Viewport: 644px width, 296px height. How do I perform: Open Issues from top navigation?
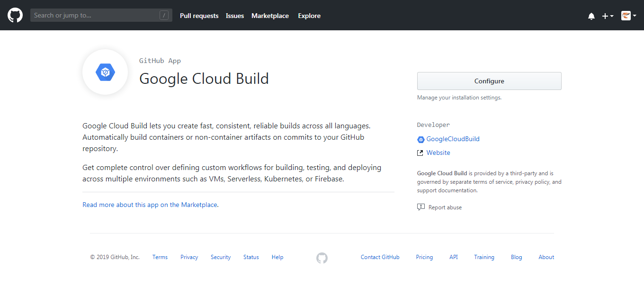235,16
